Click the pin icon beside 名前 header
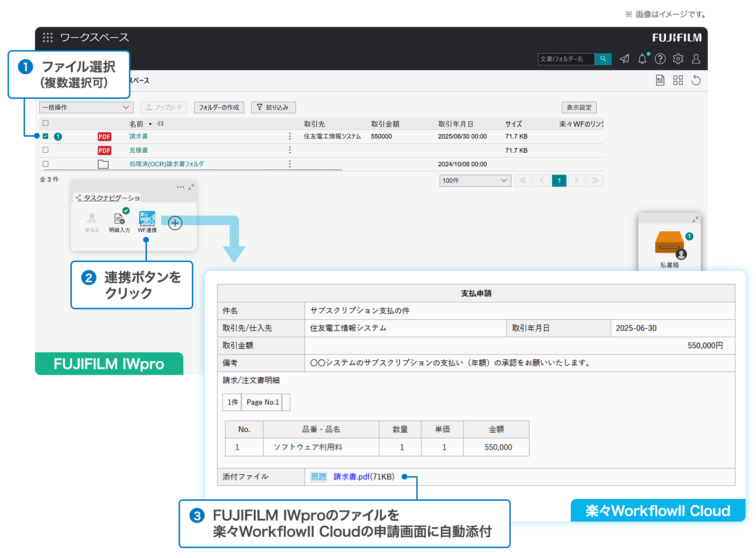756x558 pixels. click(161, 124)
